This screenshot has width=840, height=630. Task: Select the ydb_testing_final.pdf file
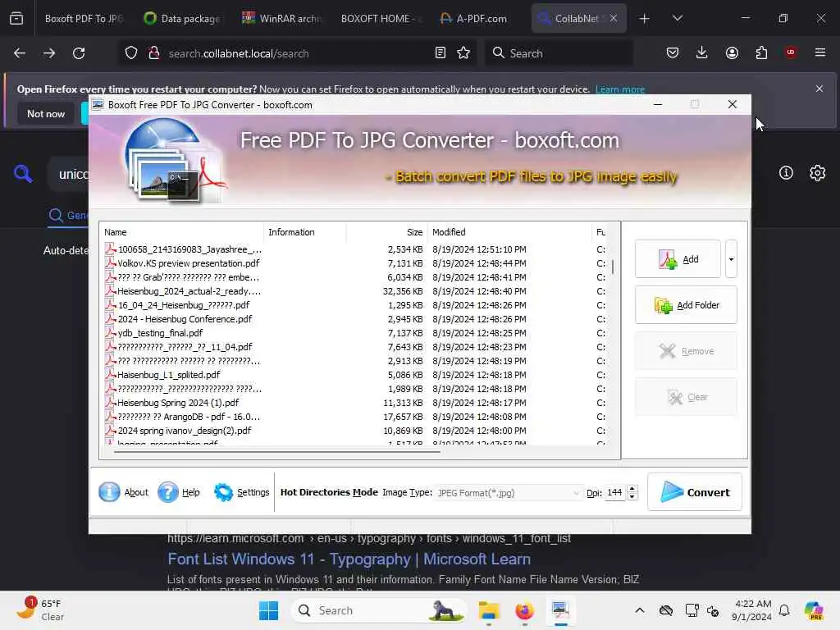pyautogui.click(x=354, y=333)
